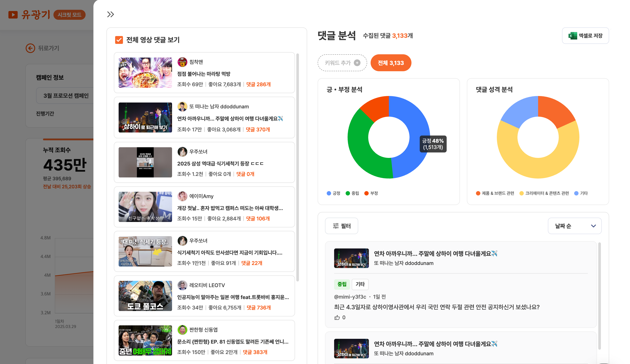
Task: Click the 상하이 video thumbnail in the comment card
Action: pos(351,258)
